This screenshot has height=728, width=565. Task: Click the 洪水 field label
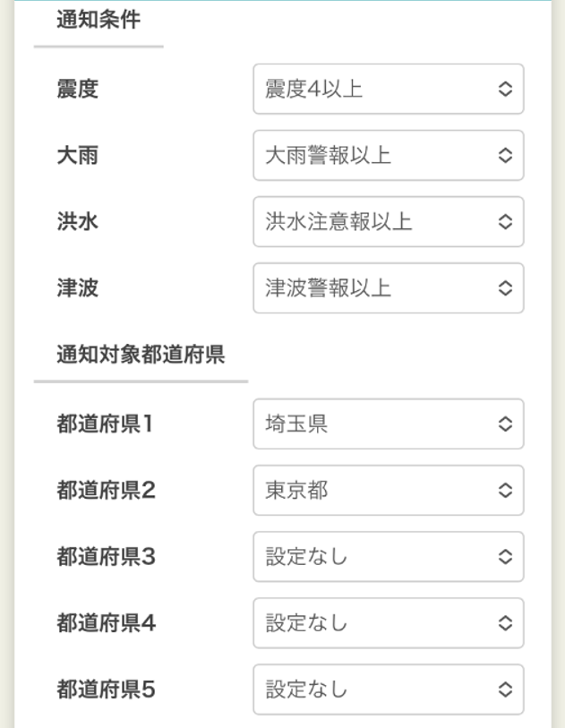(77, 221)
